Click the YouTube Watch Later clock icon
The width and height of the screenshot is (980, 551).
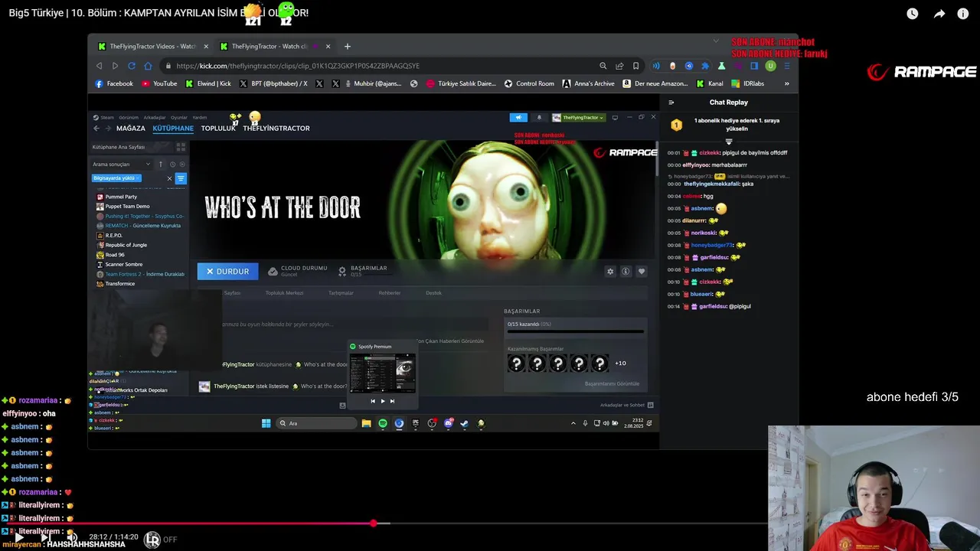913,14
